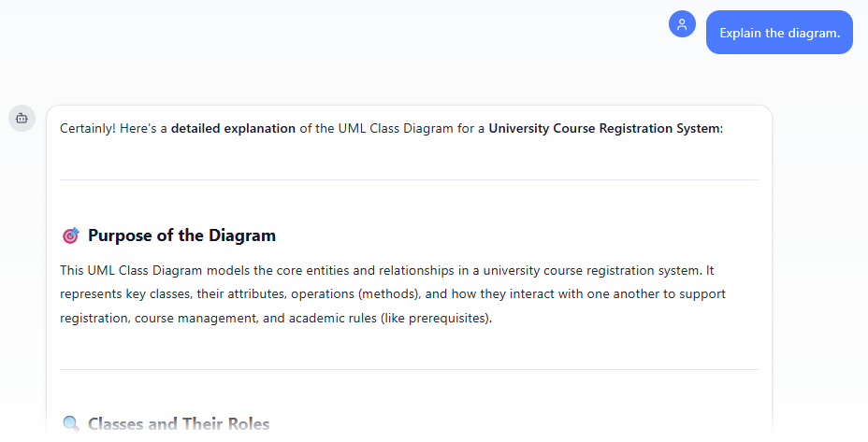This screenshot has width=868, height=442.
Task: Select the "Explain the diagram." message bubble
Action: click(779, 33)
